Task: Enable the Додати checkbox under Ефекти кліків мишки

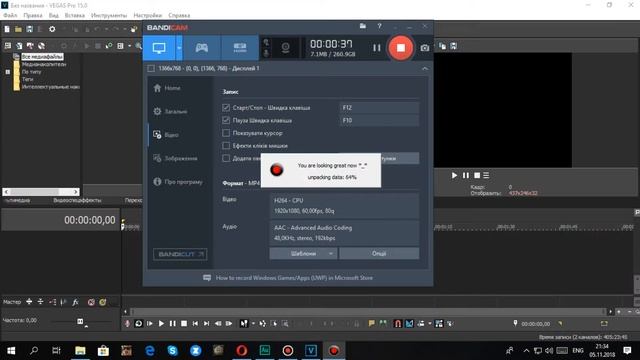Action: [x=226, y=158]
